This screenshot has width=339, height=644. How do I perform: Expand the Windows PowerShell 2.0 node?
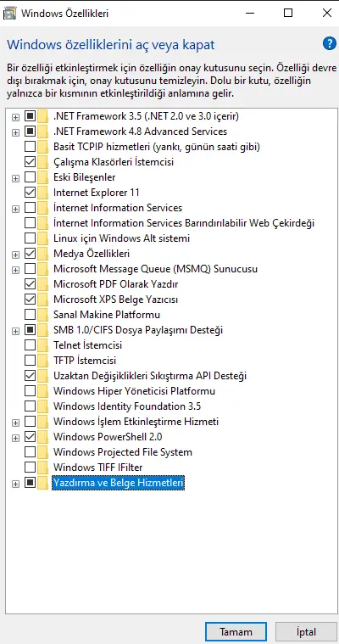(x=15, y=438)
